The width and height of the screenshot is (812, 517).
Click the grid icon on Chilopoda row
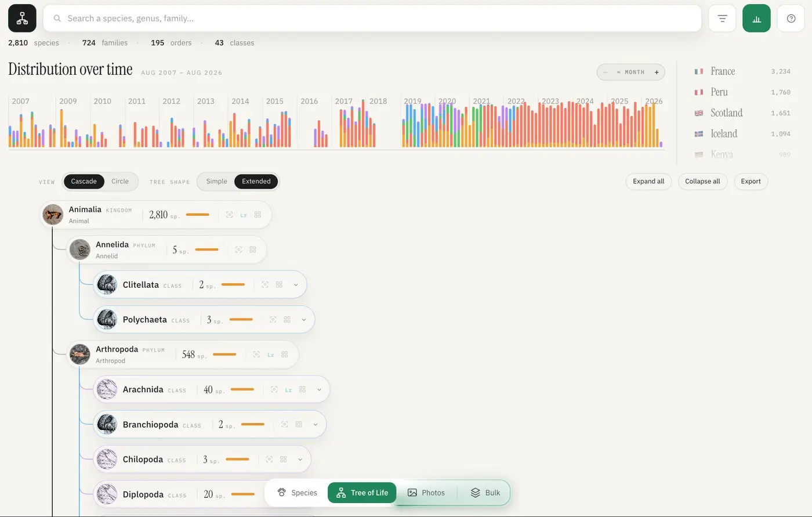[x=283, y=459]
